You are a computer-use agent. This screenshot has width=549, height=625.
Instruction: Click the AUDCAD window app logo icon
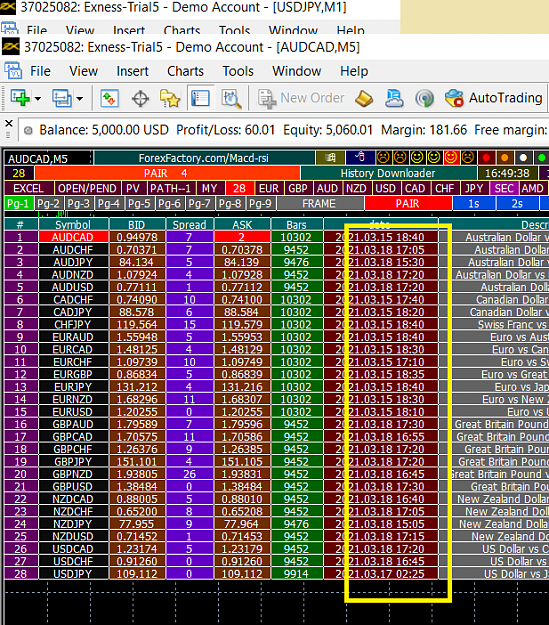(x=11, y=47)
